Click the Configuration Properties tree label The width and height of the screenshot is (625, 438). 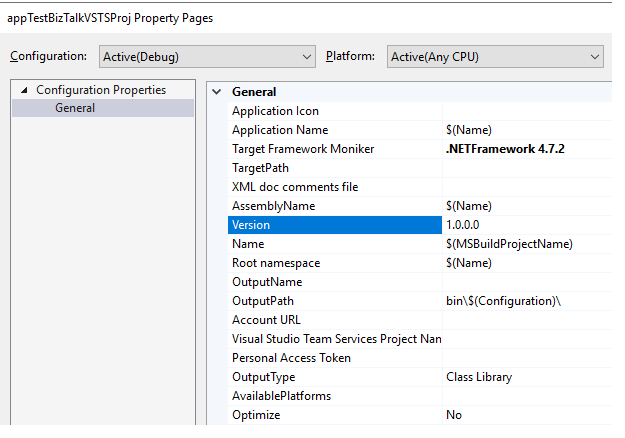click(101, 90)
